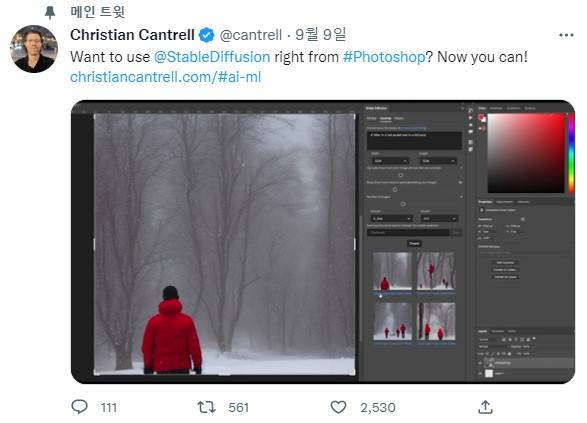Viewport: 587px width, 423px height.
Task: Click the rainbow hue strip in Color panel
Action: point(571,153)
